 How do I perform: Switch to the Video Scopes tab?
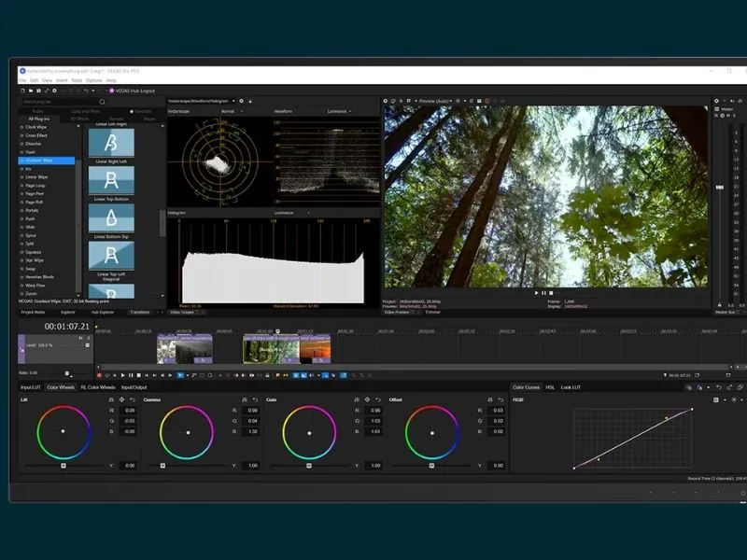pos(182,313)
